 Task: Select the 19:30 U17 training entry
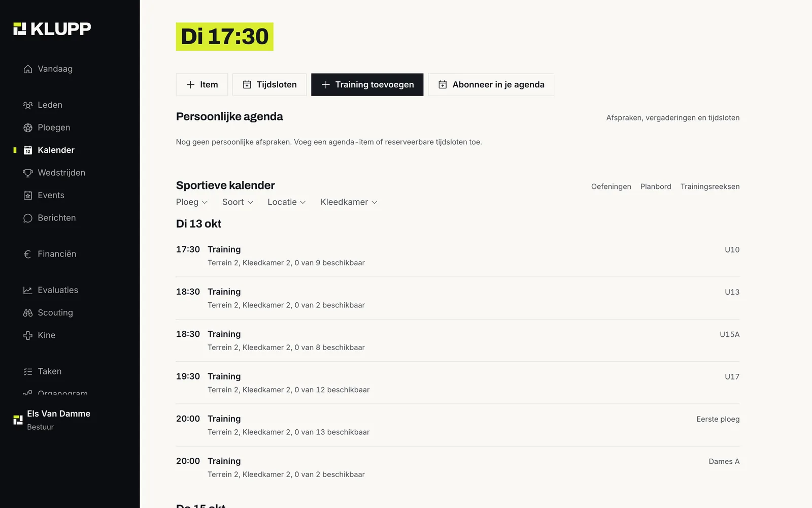pos(458,383)
